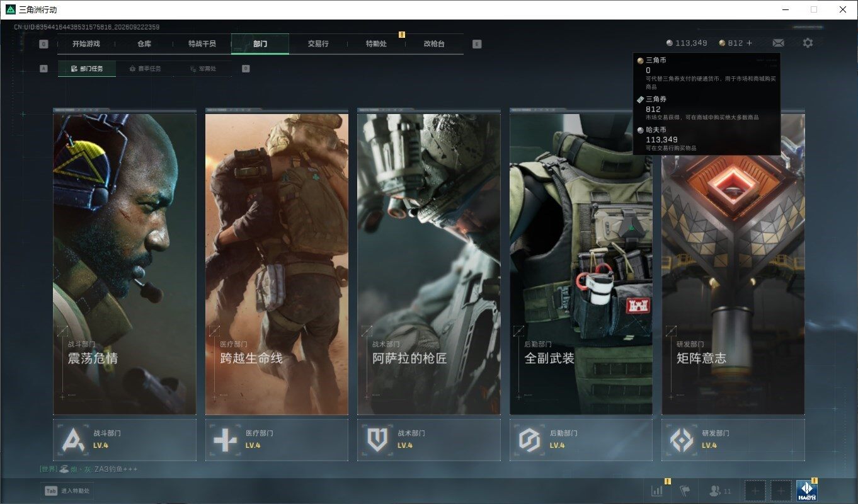The image size is (858, 504).
Task: Maximize the 三角洲行动 window
Action: pos(814,9)
